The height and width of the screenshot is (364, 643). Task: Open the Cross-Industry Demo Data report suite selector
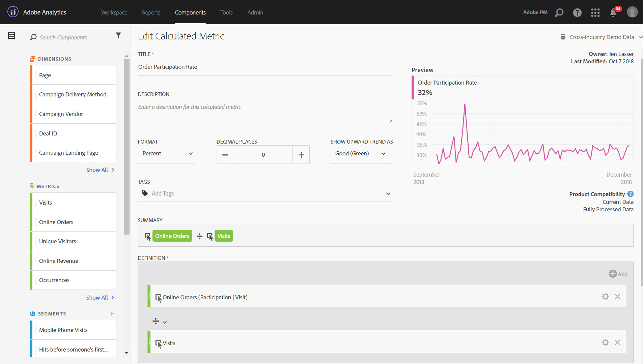click(x=601, y=37)
